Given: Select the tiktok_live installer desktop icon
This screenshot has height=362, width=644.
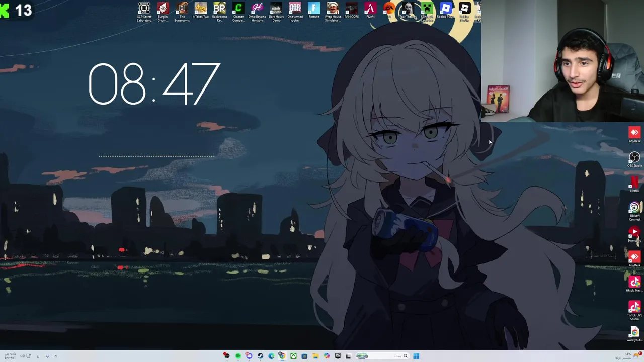Looking at the screenshot, I should pos(634,285).
